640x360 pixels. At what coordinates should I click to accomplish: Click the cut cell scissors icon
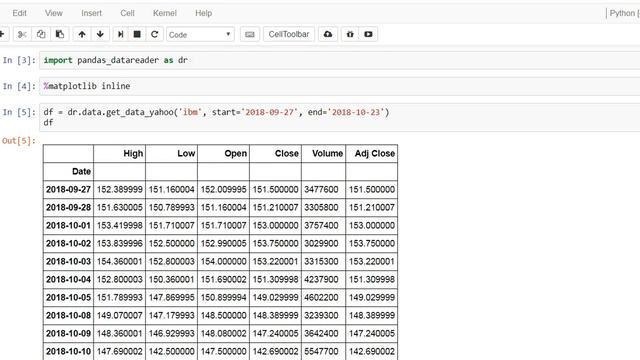pyautogui.click(x=22, y=34)
